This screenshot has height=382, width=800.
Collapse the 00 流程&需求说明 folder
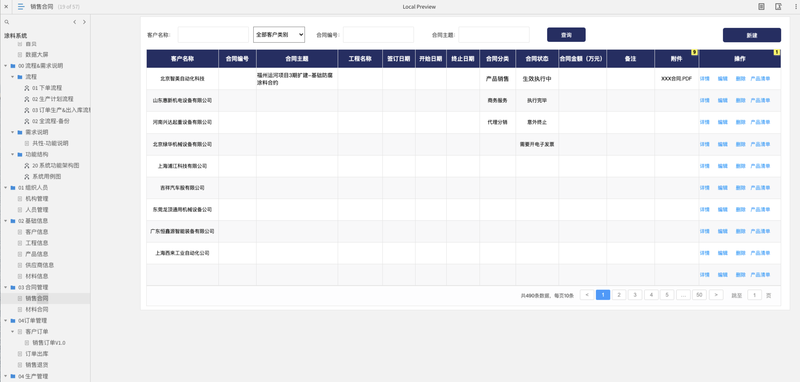click(6, 66)
